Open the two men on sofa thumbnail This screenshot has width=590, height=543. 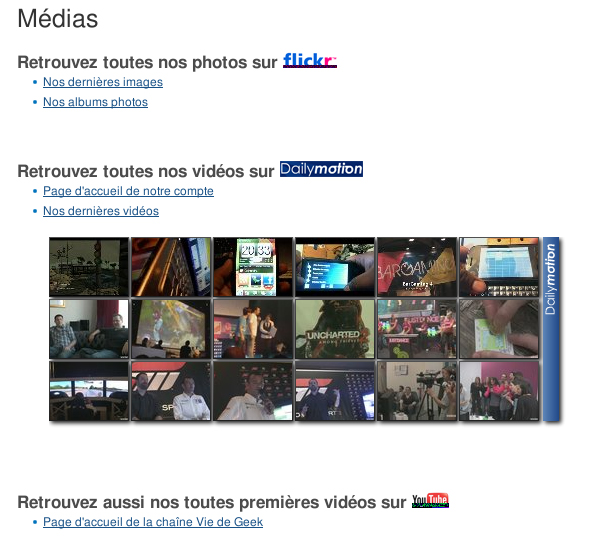[x=89, y=329]
